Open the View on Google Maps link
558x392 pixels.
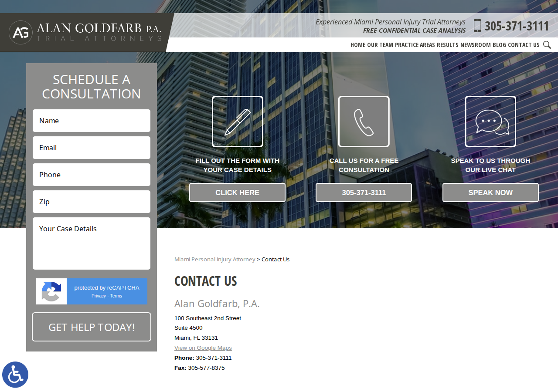pos(203,348)
